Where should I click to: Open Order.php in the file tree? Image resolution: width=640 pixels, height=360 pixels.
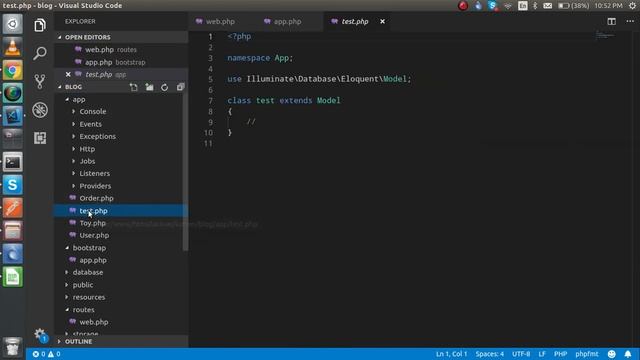[96, 198]
